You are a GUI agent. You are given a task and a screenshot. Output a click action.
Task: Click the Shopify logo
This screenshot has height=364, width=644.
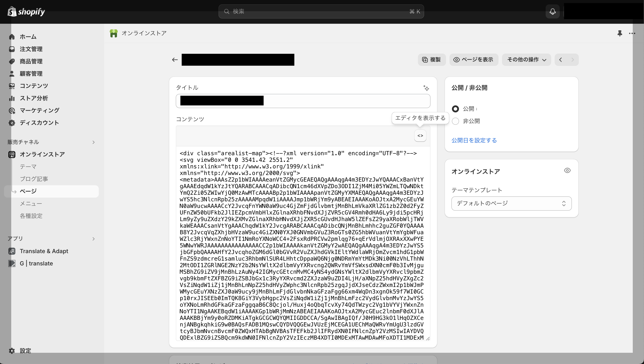[x=26, y=11]
